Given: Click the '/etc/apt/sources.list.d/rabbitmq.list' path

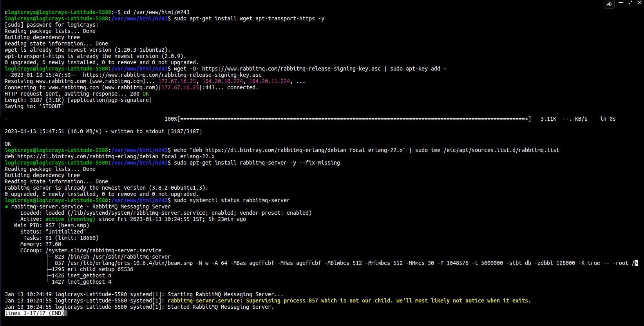Looking at the screenshot, I should [x=501, y=150].
